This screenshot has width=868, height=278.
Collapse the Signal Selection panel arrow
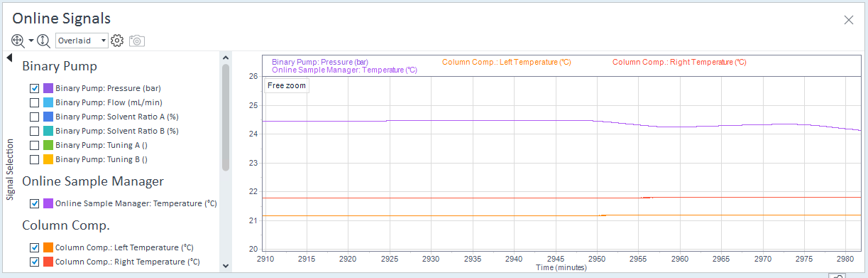pyautogui.click(x=9, y=58)
